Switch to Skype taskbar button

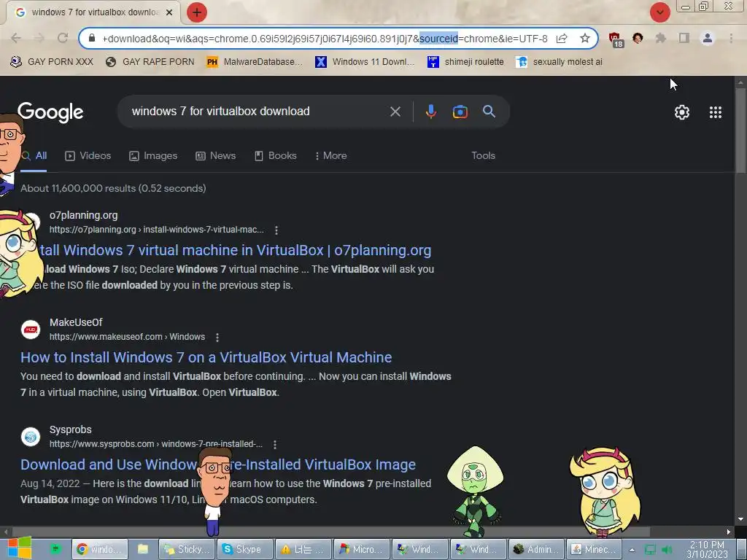point(245,550)
